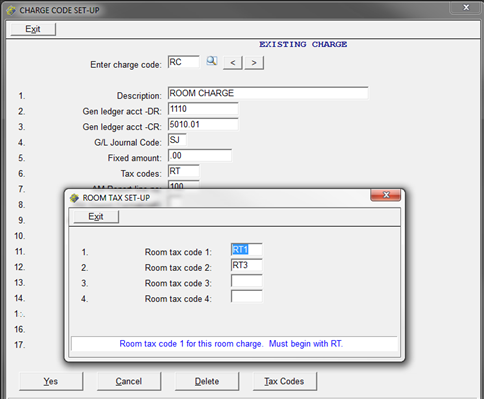
Task: Click the 'Room tax code 2:' label
Action: 178,268
